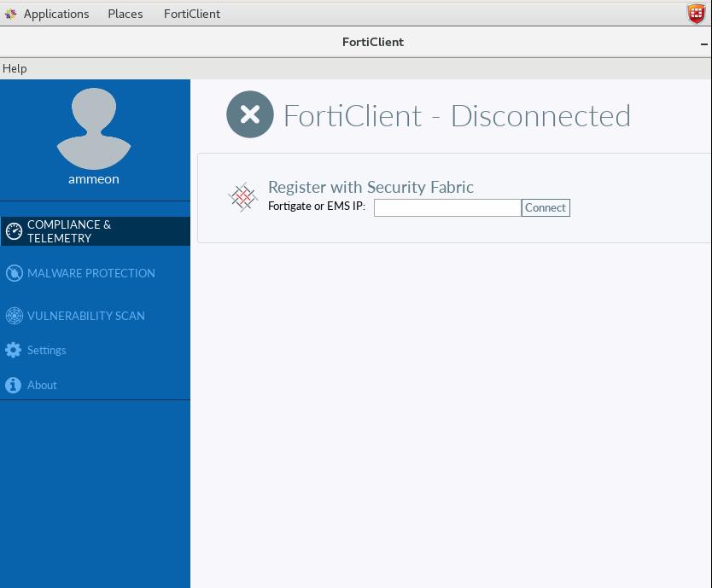Focus the Fortigate or EMS IP field
The height and width of the screenshot is (588, 712).
[x=447, y=207]
